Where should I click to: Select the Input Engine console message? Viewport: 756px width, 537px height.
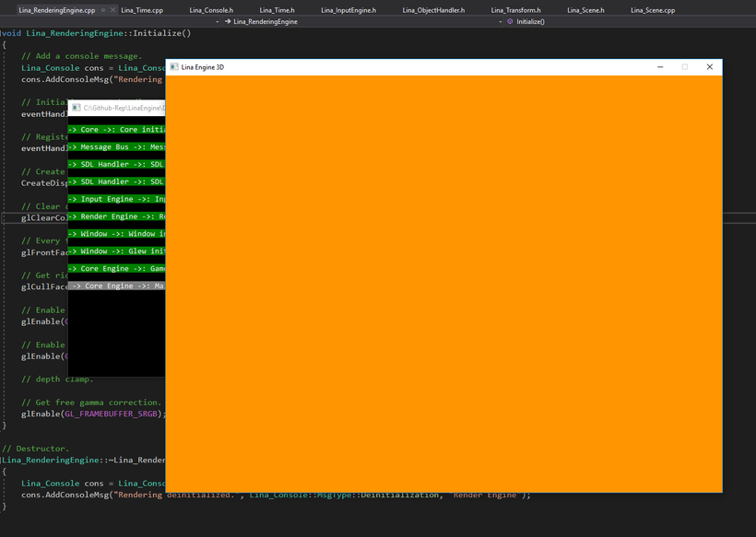click(x=117, y=199)
